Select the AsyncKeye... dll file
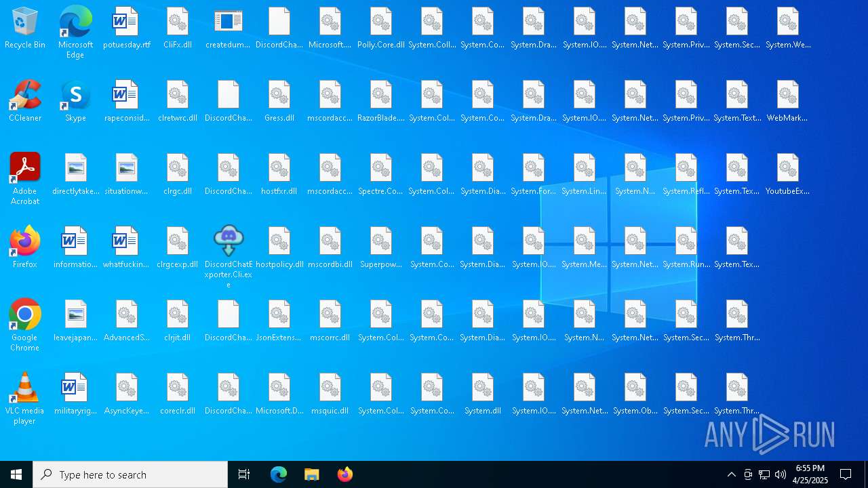Image resolution: width=868 pixels, height=488 pixels. pos(127,394)
